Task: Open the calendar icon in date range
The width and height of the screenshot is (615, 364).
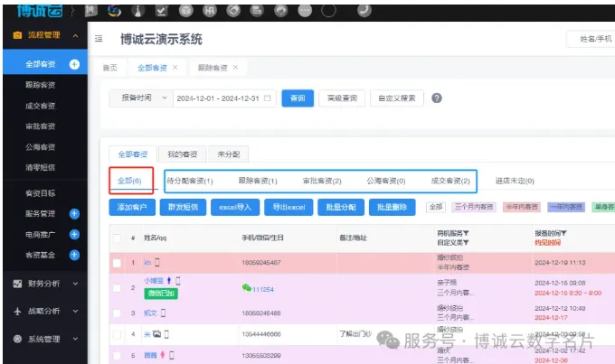Action: (268, 98)
